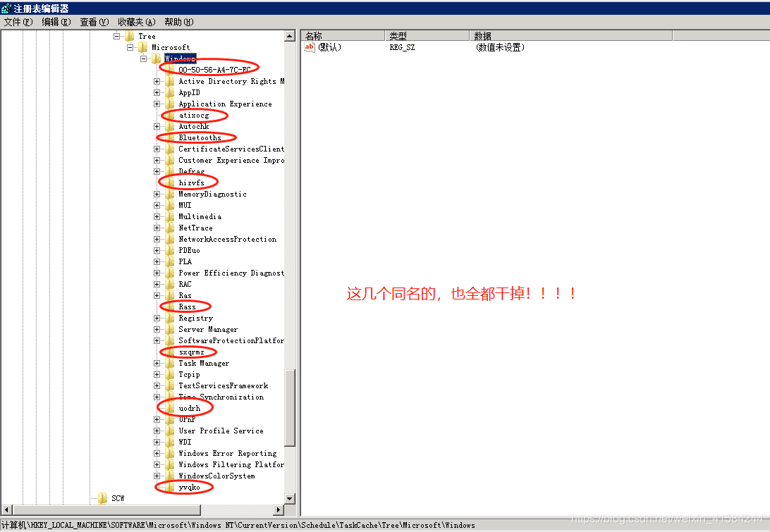
Task: Click the registry editor title bar icon
Action: [6, 8]
